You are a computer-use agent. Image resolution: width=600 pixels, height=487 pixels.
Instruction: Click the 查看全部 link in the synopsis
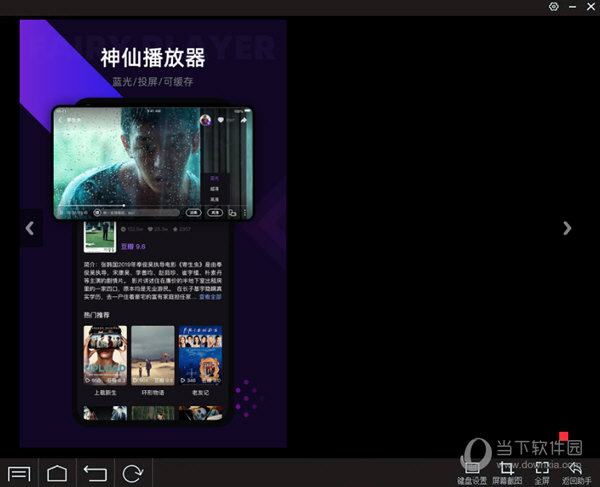(x=210, y=297)
